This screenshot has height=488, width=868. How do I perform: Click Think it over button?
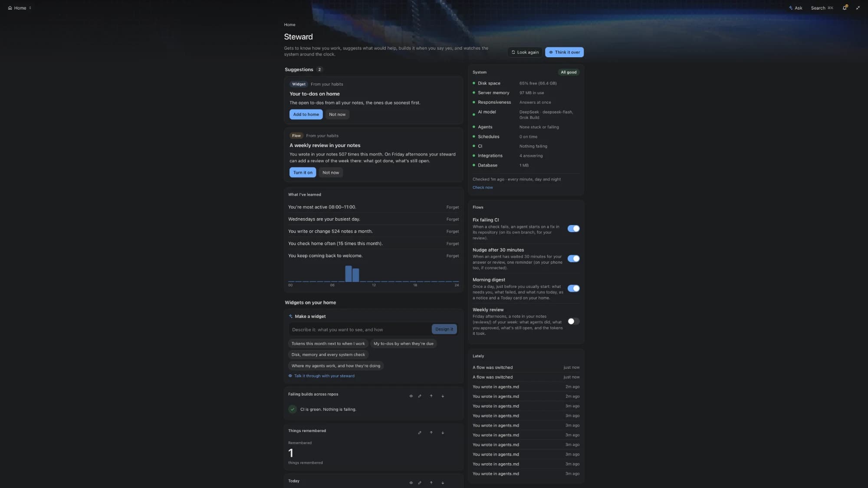point(564,52)
